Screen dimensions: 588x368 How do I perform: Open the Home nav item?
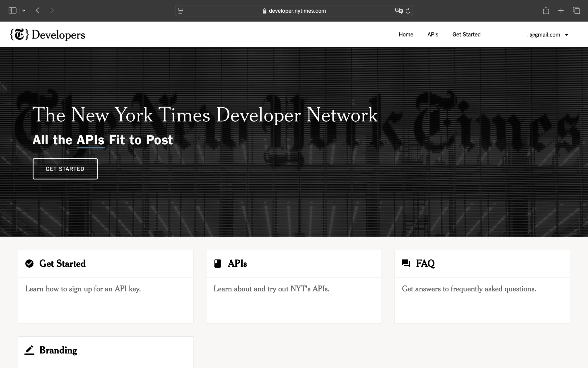406,34
